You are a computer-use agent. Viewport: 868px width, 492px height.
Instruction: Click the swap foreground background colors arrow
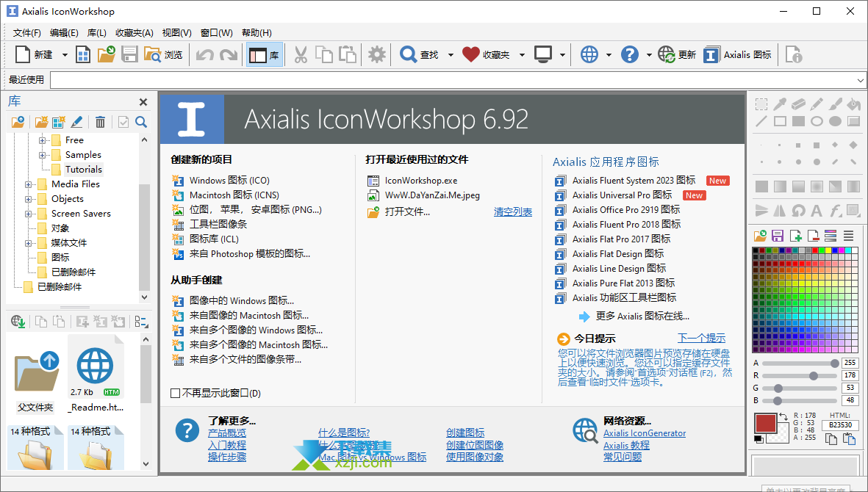click(783, 417)
